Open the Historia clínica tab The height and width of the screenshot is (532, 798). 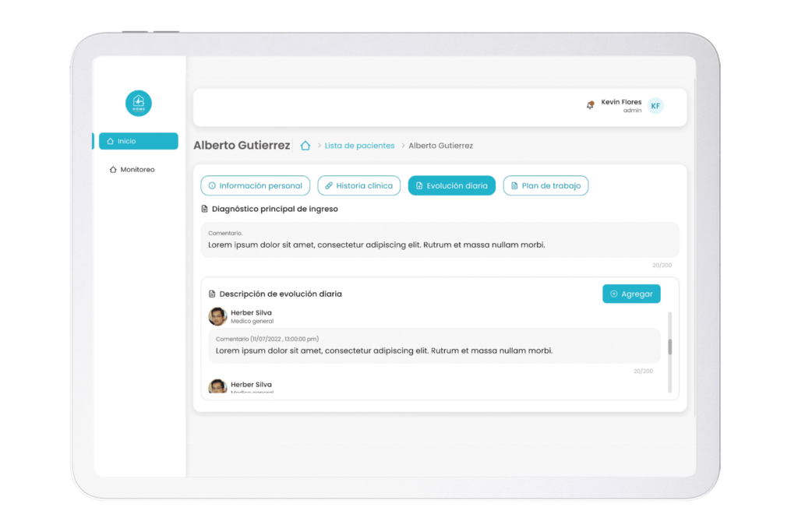(x=359, y=185)
